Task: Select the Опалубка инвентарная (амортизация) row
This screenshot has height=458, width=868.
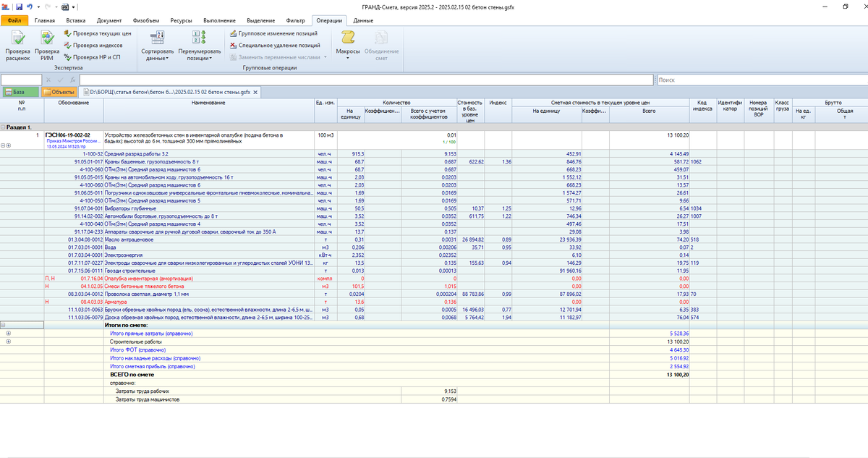Action: coord(434,278)
